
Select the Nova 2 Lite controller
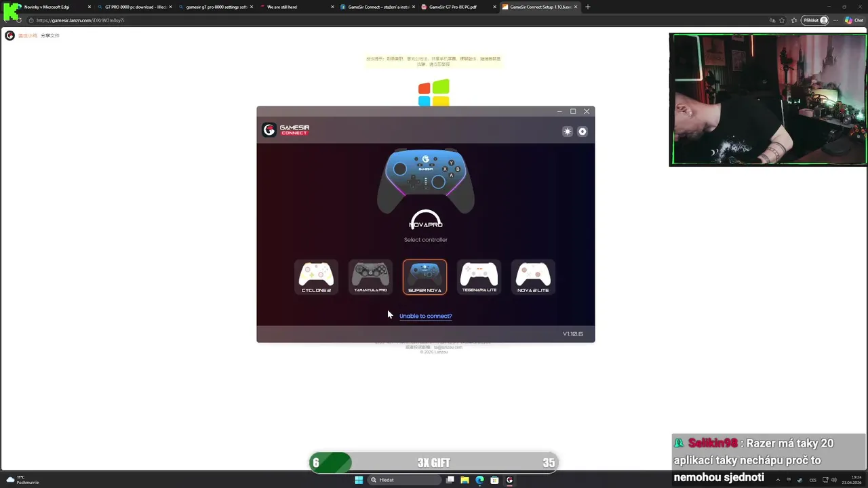pyautogui.click(x=533, y=277)
